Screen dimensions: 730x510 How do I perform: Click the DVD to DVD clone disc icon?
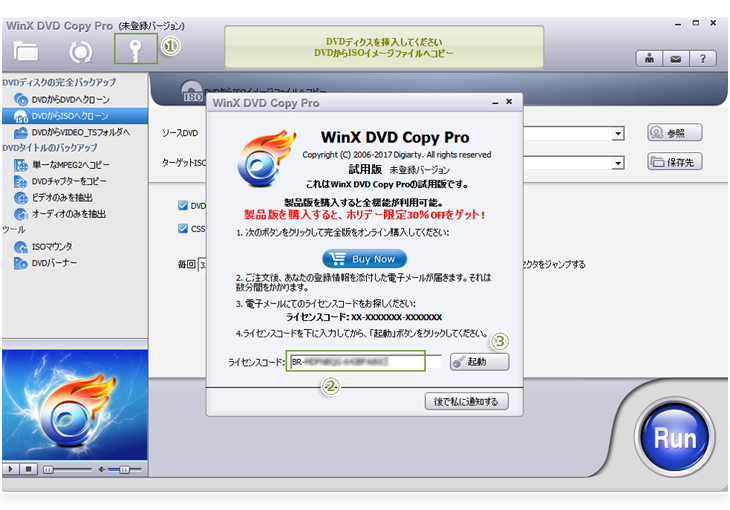(x=20, y=99)
